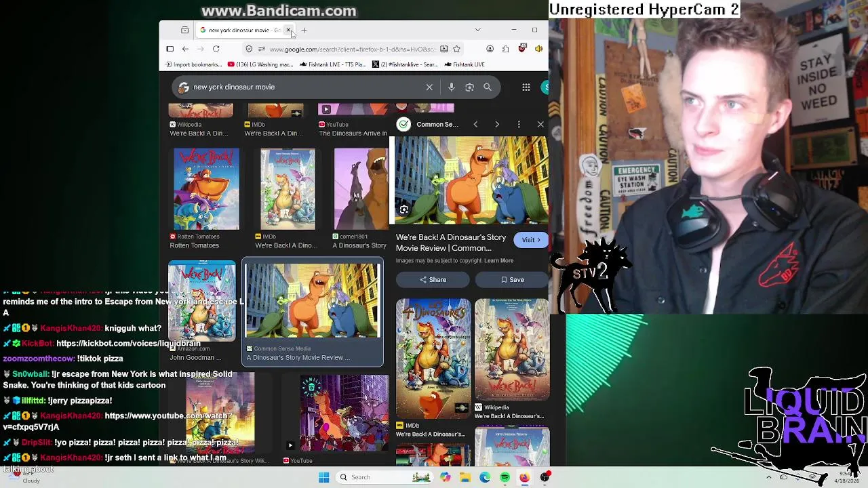
Task: Click the google.com address bar
Action: click(353, 49)
